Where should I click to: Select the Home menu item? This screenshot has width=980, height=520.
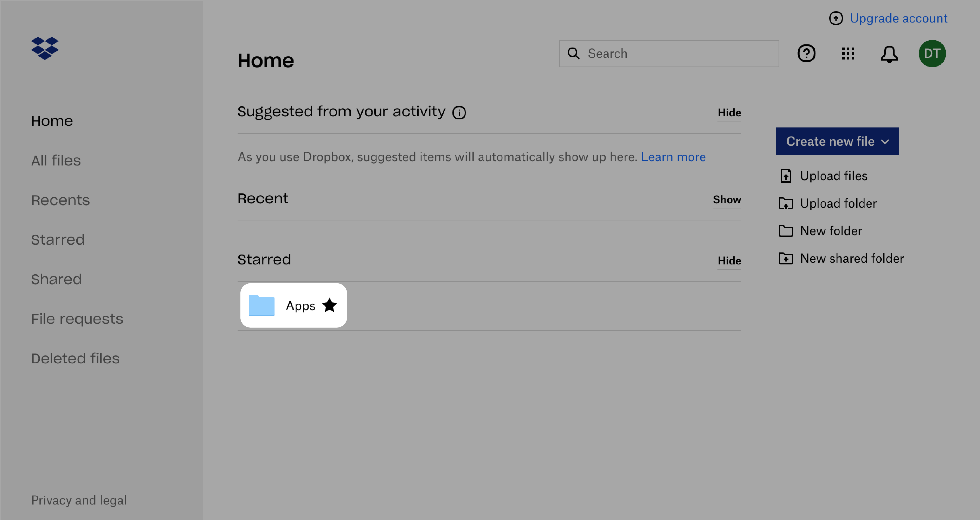coord(52,120)
